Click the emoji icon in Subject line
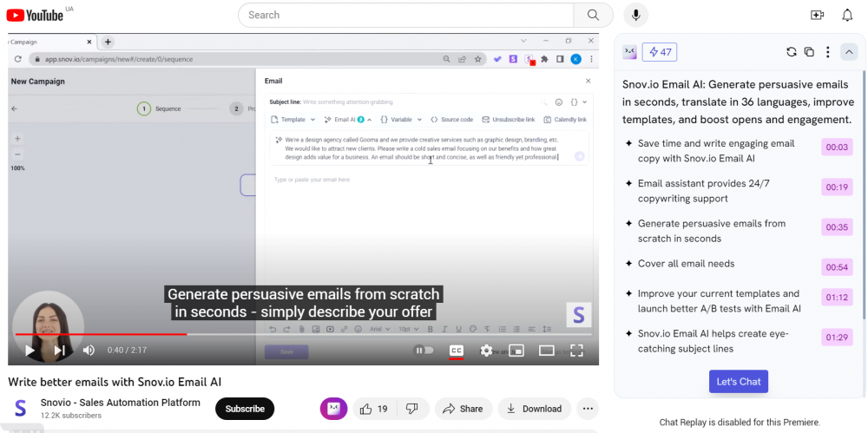 point(558,102)
